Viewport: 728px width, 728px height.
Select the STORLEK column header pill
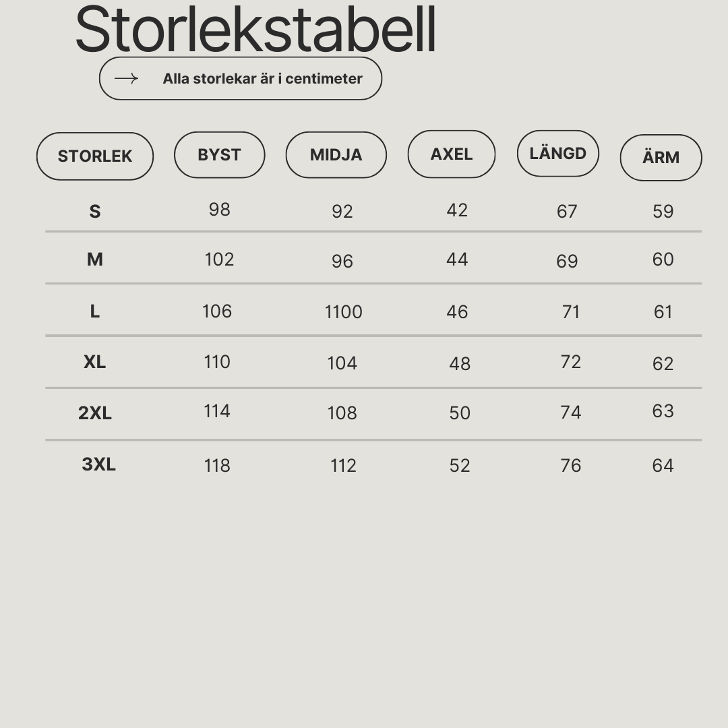point(95,156)
